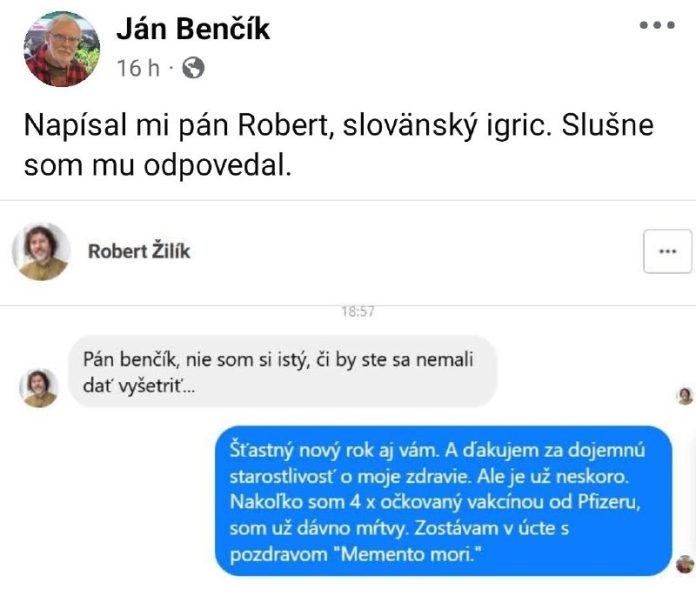696x589 pixels.
Task: Open Ján Benčík's profile picture
Action: (x=62, y=49)
